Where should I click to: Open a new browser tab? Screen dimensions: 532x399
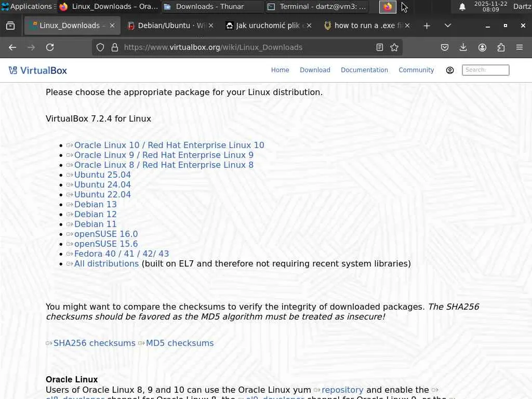(427, 26)
